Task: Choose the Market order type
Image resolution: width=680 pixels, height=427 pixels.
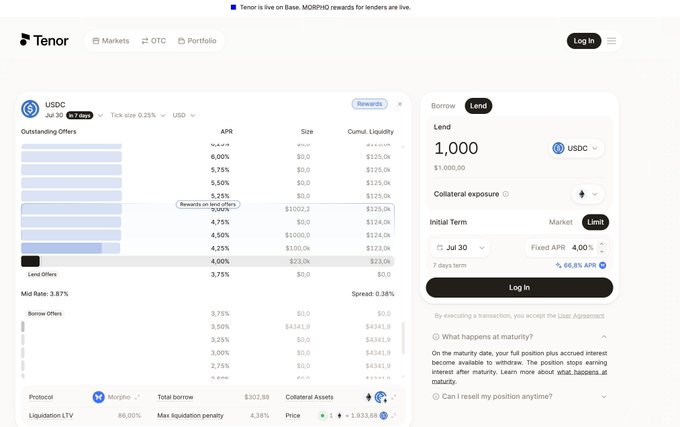Action: click(561, 222)
